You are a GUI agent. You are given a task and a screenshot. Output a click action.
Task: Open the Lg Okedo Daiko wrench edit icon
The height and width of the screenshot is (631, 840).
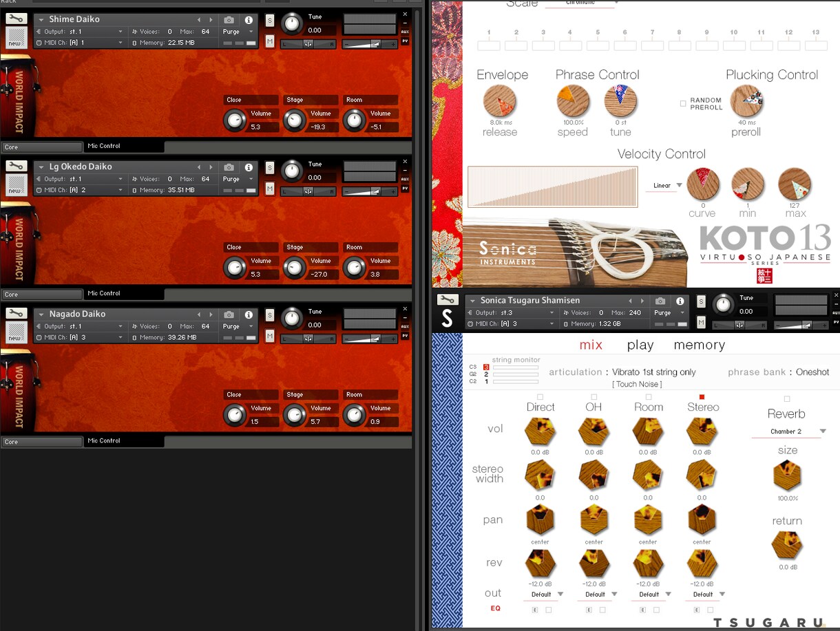[17, 166]
